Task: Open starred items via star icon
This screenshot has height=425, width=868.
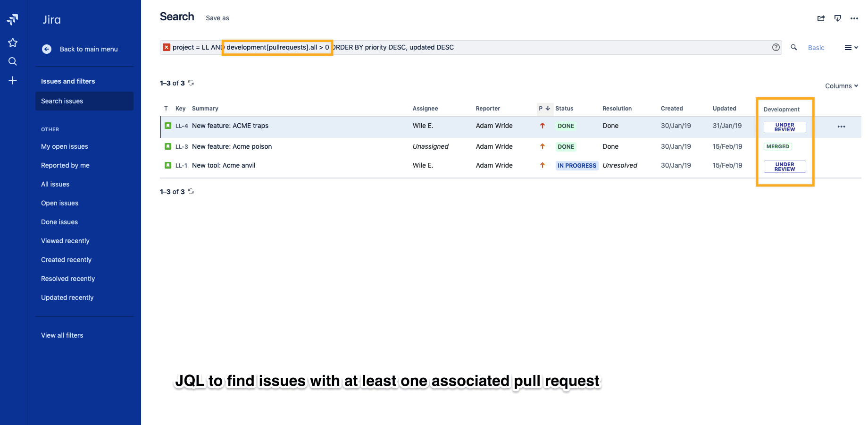Action: 13,42
